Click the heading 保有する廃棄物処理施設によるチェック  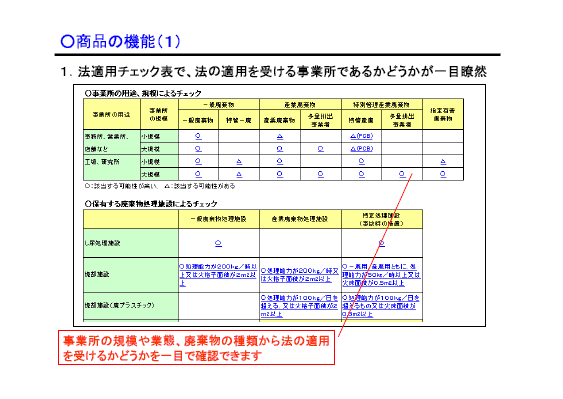click(151, 204)
